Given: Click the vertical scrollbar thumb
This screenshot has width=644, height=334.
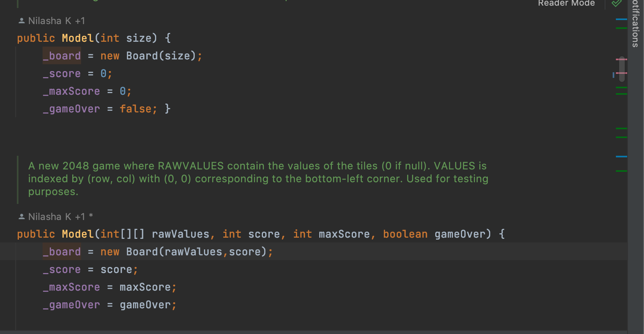Looking at the screenshot, I should point(622,68).
